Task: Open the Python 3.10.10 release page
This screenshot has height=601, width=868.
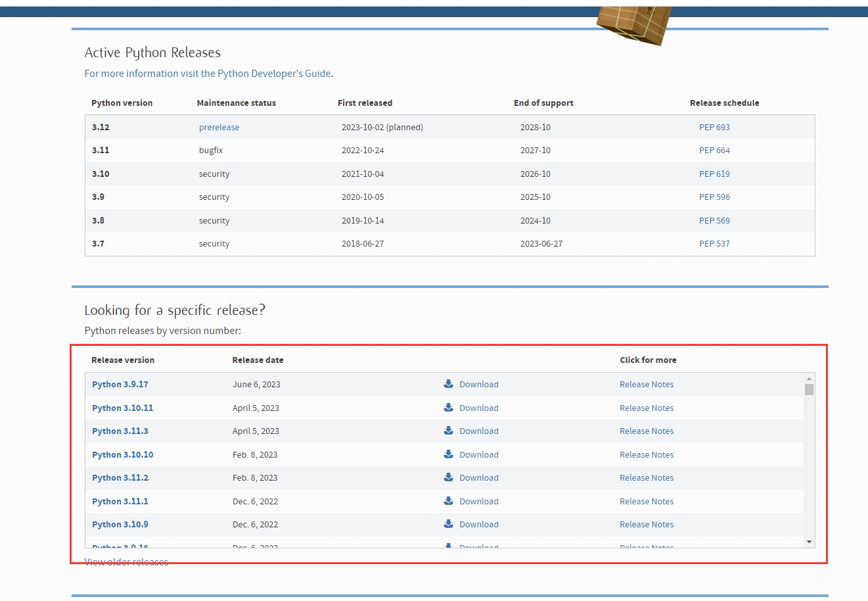Action: pos(122,454)
